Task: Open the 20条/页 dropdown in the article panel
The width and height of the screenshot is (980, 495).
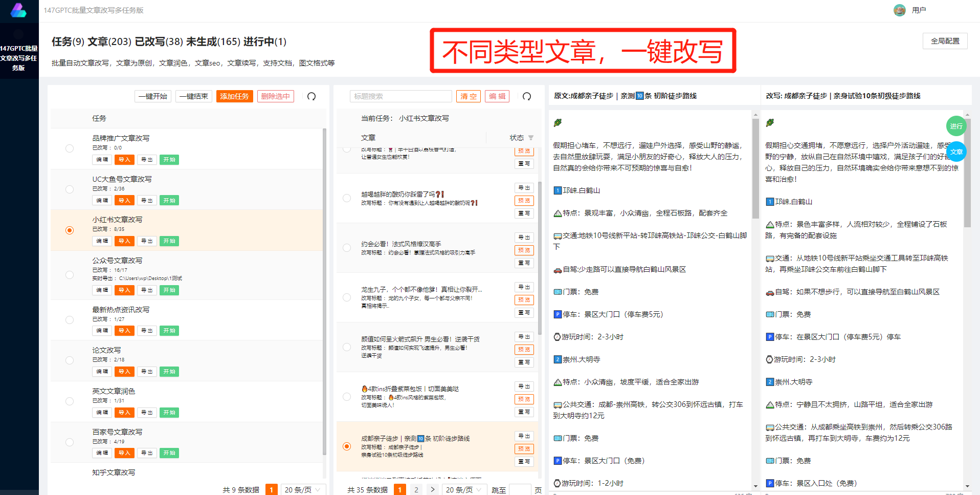Action: 464,489
